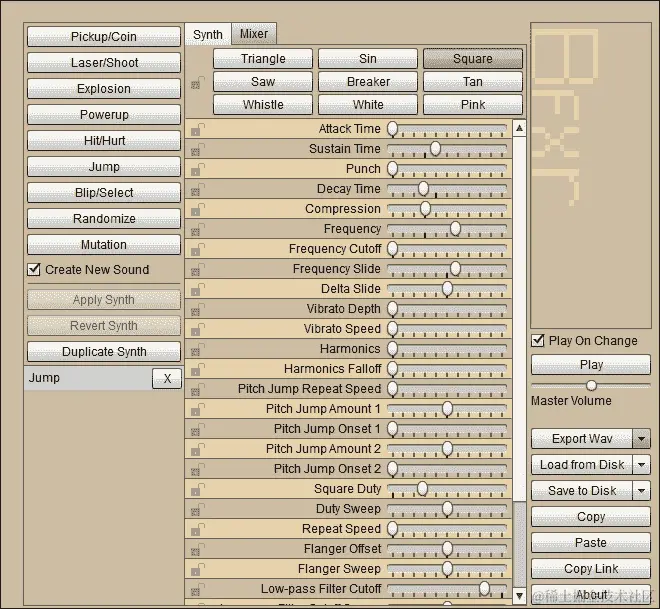Image resolution: width=660 pixels, height=609 pixels.
Task: Generate an Explosion sound
Action: click(x=104, y=89)
